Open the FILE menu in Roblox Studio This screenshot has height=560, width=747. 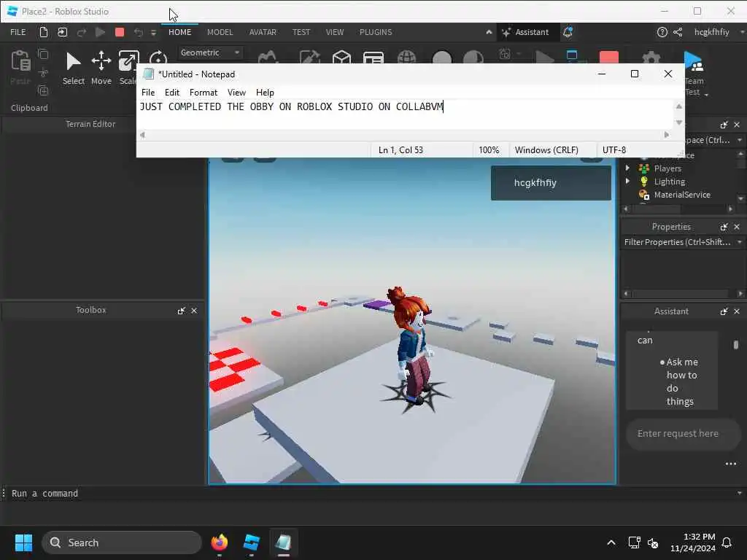[x=18, y=32]
